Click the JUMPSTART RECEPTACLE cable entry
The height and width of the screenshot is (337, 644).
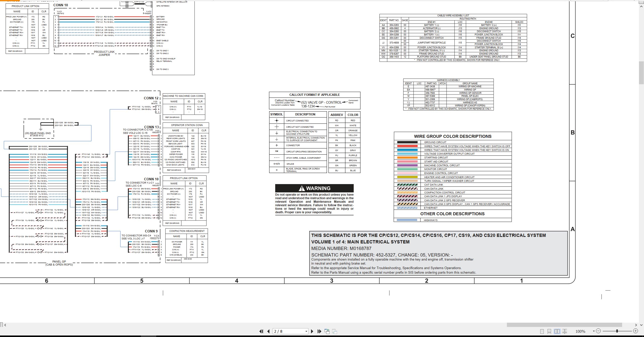tap(431, 43)
